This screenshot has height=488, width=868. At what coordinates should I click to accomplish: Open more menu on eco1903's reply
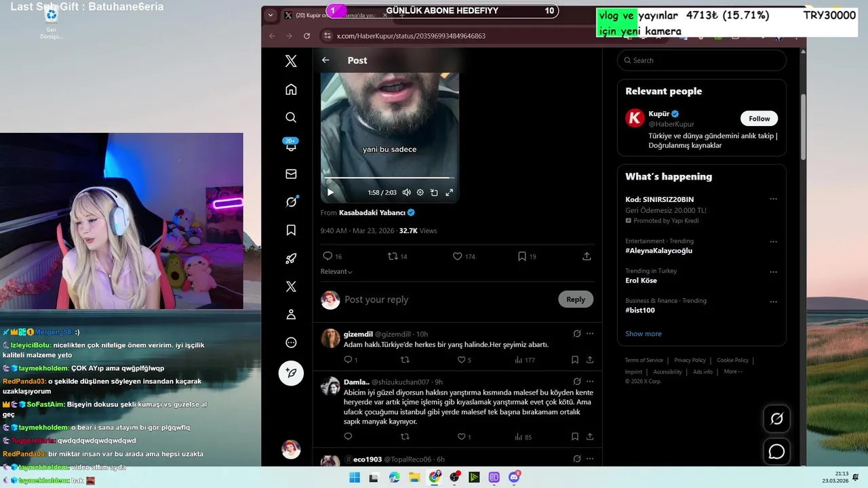tap(590, 459)
